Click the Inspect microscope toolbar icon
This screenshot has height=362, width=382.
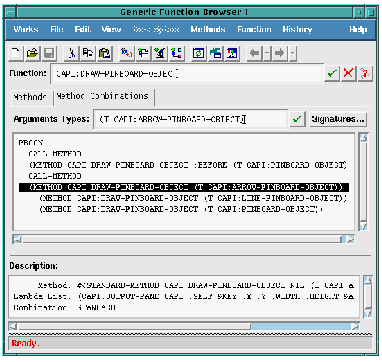160,53
